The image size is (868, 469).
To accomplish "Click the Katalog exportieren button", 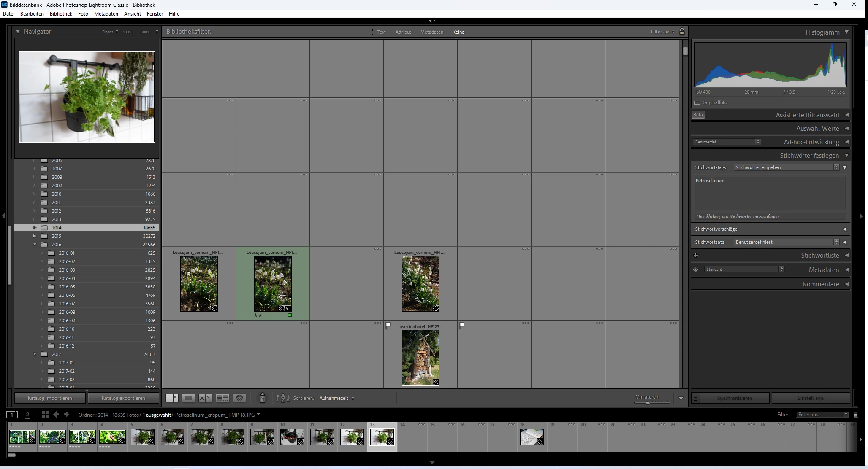I will point(123,398).
